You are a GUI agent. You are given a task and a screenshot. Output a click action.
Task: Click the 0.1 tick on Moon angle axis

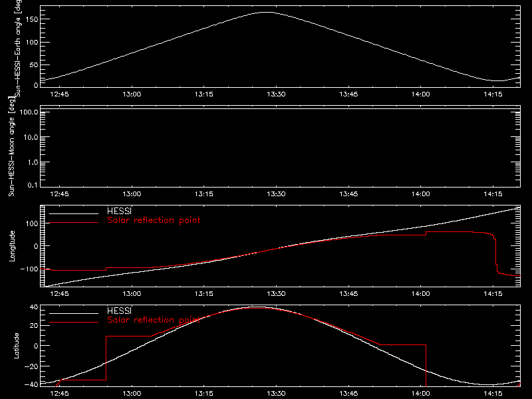click(33, 185)
